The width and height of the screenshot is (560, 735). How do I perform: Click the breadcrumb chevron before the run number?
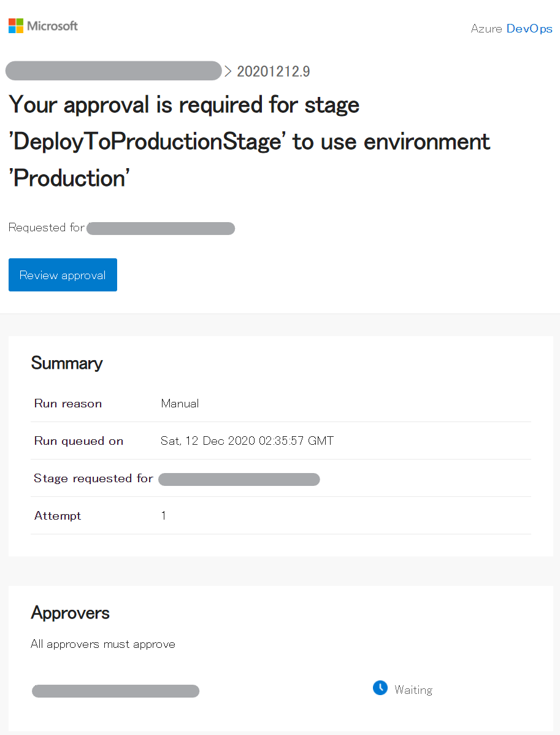tap(228, 71)
